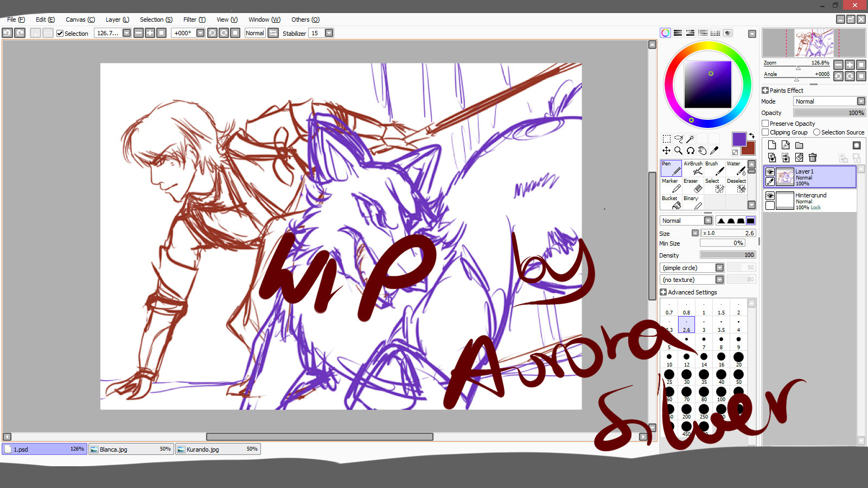Open the Canvas menu
The height and width of the screenshot is (488, 868).
click(80, 20)
